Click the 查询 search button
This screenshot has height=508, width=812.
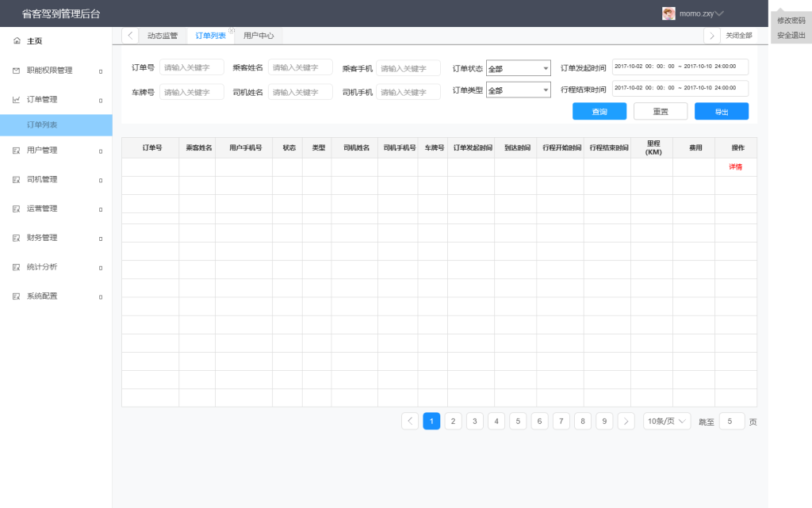click(x=599, y=112)
